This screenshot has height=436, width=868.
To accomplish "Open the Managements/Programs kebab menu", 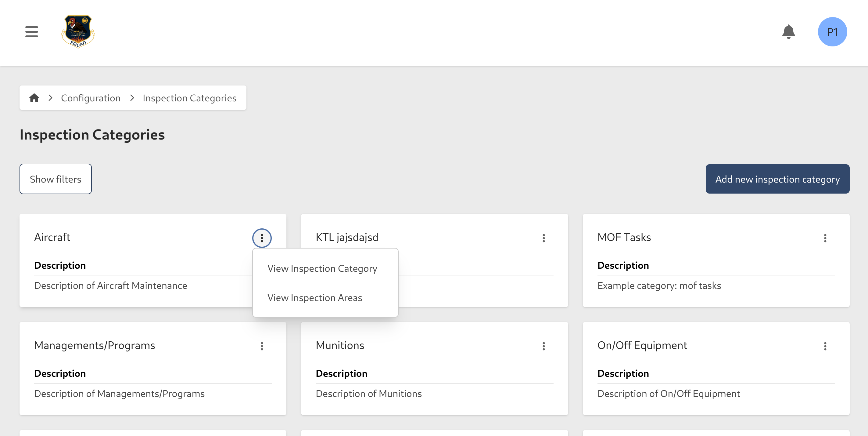I will [x=262, y=346].
